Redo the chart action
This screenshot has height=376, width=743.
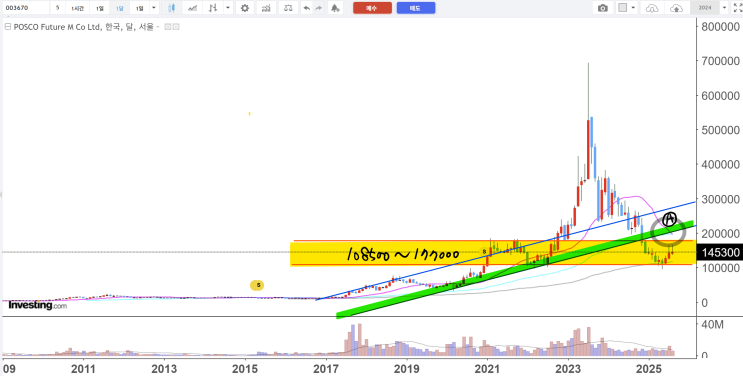[x=318, y=8]
